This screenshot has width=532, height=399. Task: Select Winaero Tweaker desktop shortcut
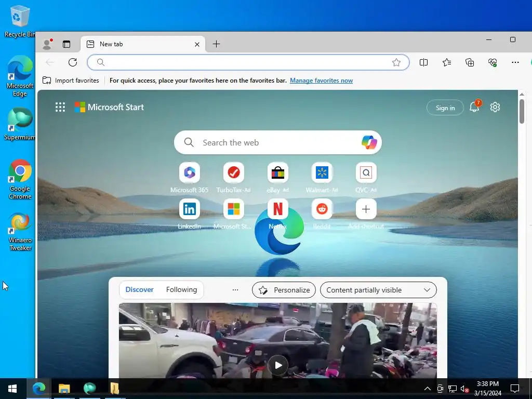pos(20,232)
